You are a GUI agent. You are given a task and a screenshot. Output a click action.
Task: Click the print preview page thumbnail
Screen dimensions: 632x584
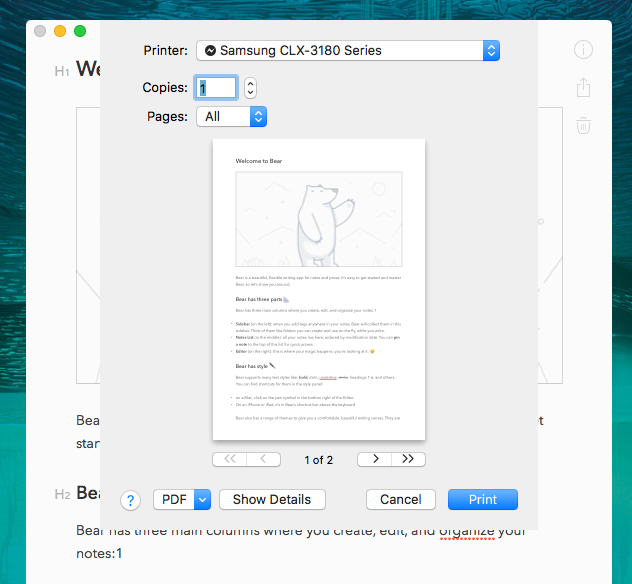click(319, 289)
